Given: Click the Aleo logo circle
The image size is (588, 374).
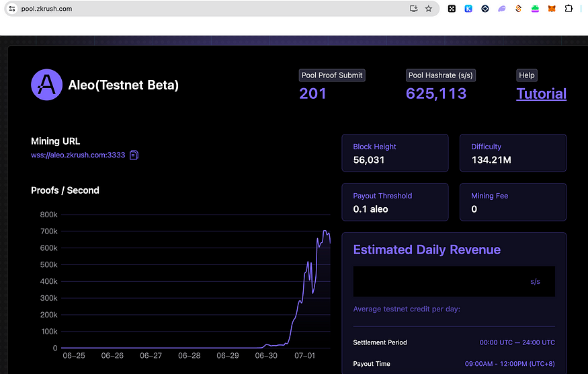Looking at the screenshot, I should pos(46,85).
